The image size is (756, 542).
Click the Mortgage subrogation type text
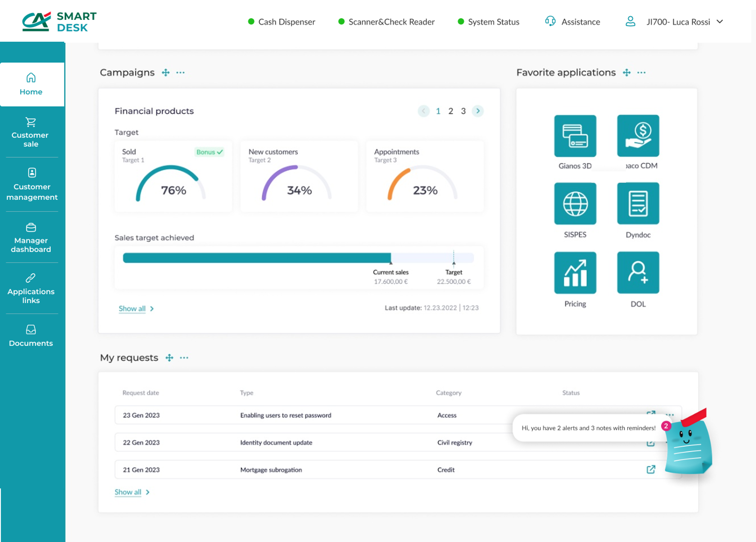coord(271,470)
